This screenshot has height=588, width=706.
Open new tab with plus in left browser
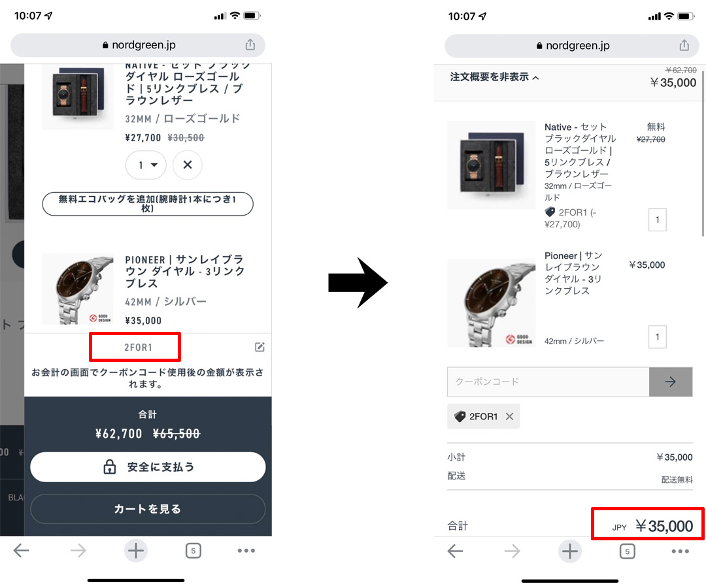coord(136,550)
